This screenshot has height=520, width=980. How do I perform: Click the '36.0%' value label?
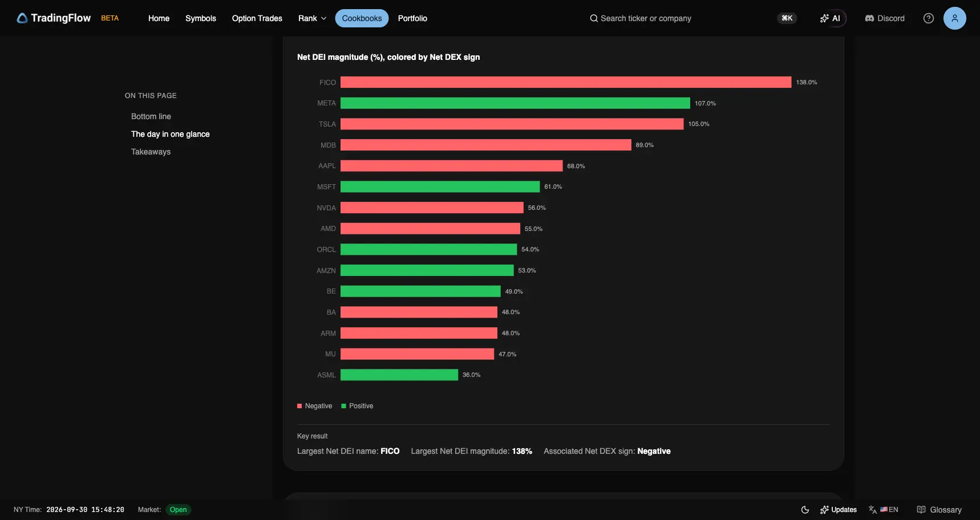(472, 375)
